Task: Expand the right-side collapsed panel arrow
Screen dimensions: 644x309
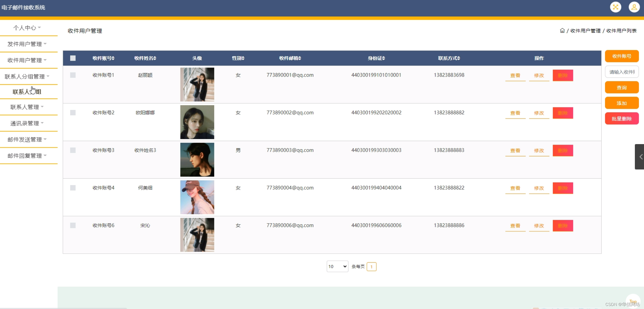Action: click(x=640, y=157)
